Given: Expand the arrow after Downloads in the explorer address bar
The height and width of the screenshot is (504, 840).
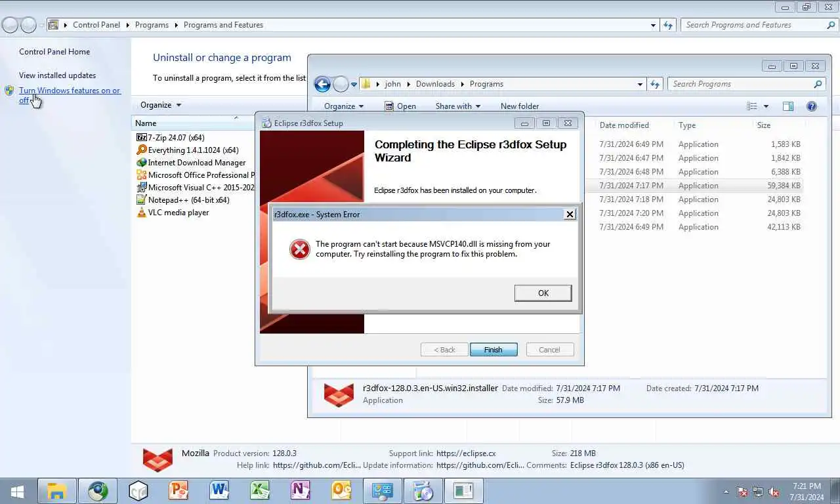Looking at the screenshot, I should click(462, 84).
